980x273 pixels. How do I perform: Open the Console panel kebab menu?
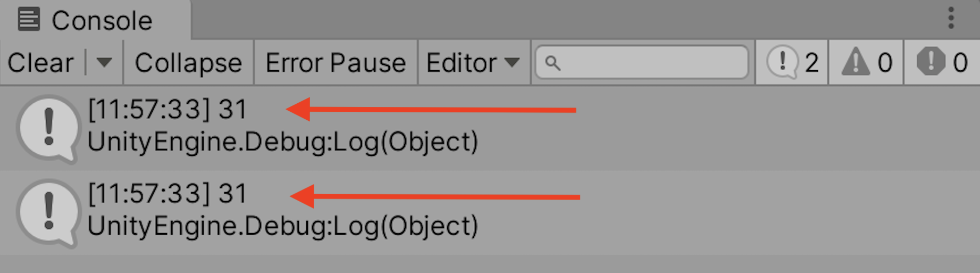[951, 19]
